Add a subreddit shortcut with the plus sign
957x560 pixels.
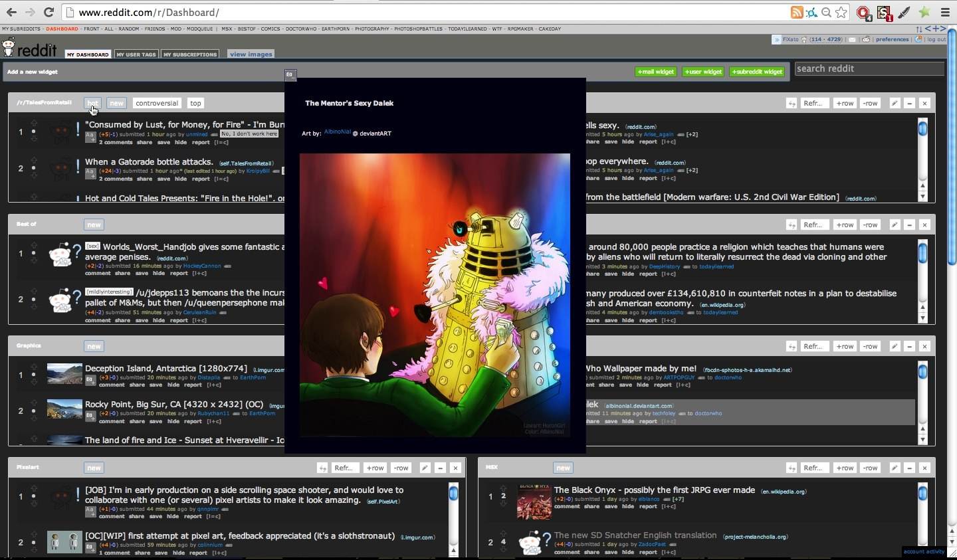pyautogui.click(x=936, y=29)
